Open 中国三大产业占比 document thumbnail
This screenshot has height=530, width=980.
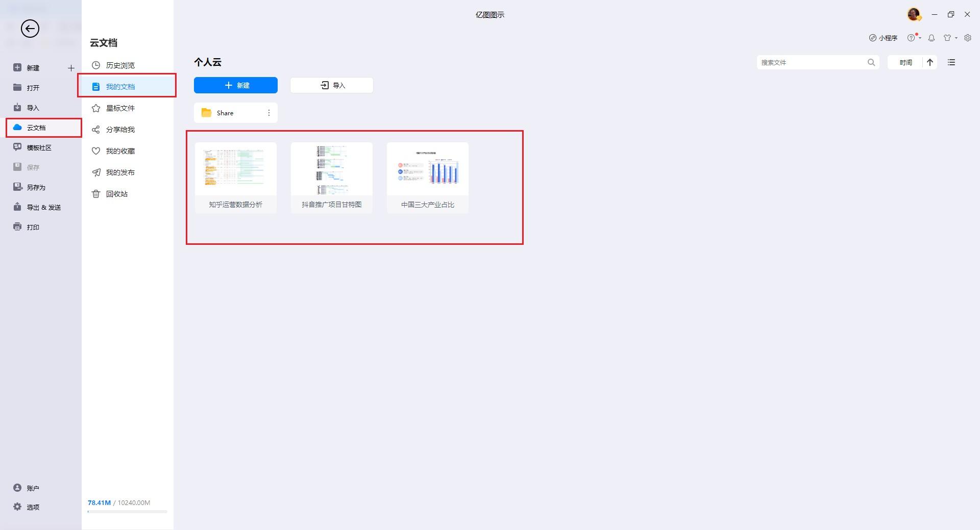[428, 178]
